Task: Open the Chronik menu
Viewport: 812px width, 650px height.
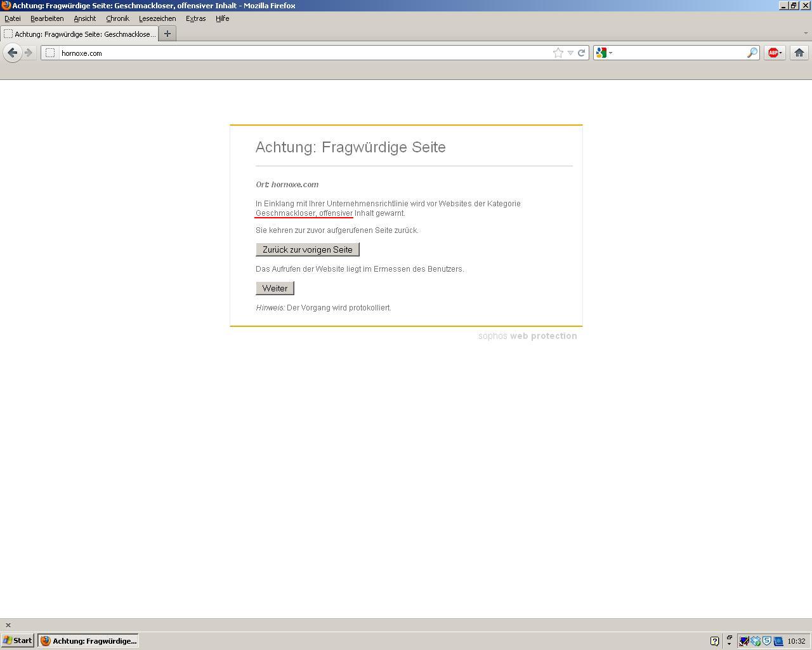Action: click(117, 18)
